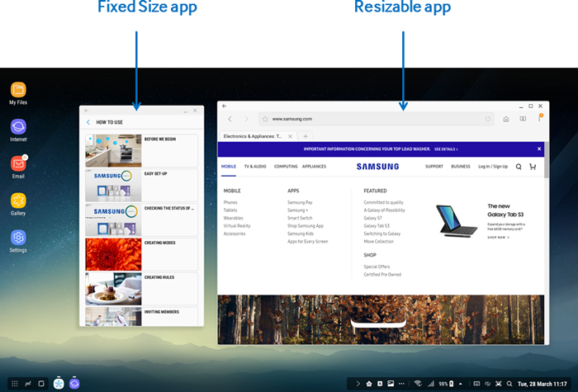Viewport: 578px width, 392px height.
Task: Open browser more options menu
Action: (x=539, y=119)
